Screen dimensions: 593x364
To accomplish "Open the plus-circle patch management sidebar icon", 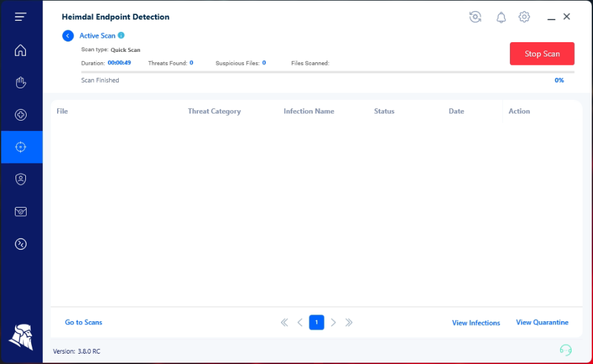I will pos(20,115).
